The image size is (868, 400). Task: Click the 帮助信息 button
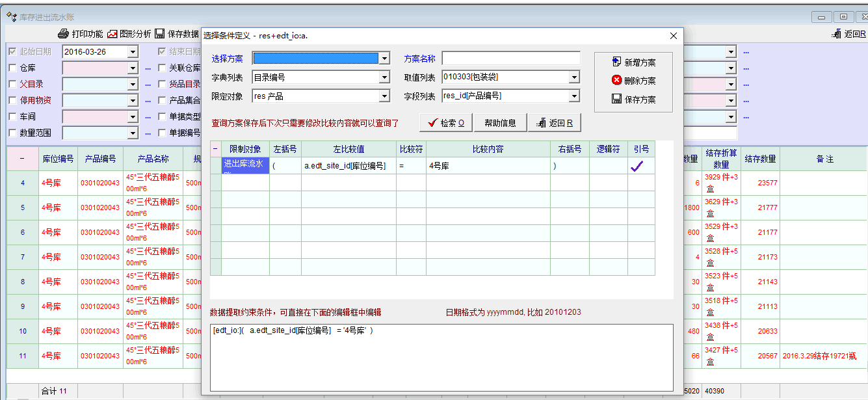(500, 123)
